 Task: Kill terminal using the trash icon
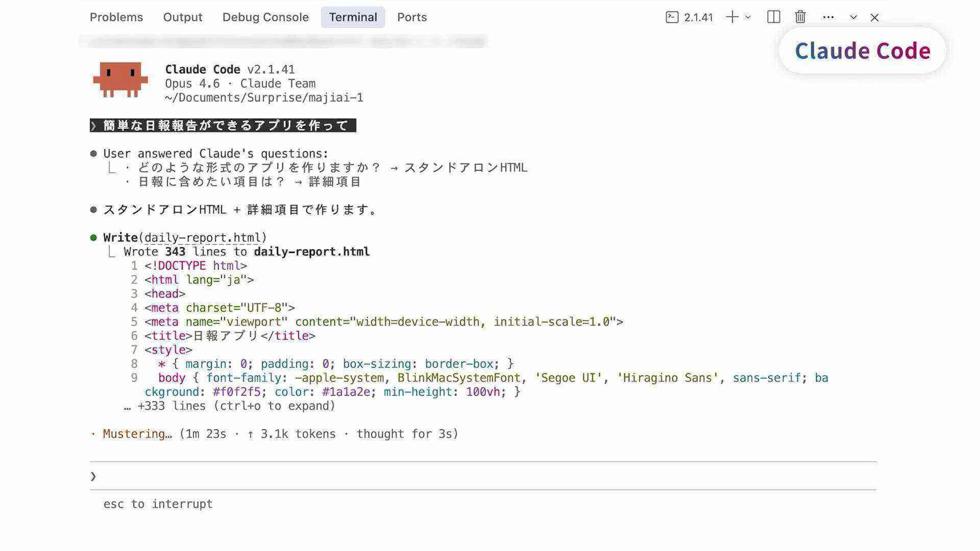(800, 18)
